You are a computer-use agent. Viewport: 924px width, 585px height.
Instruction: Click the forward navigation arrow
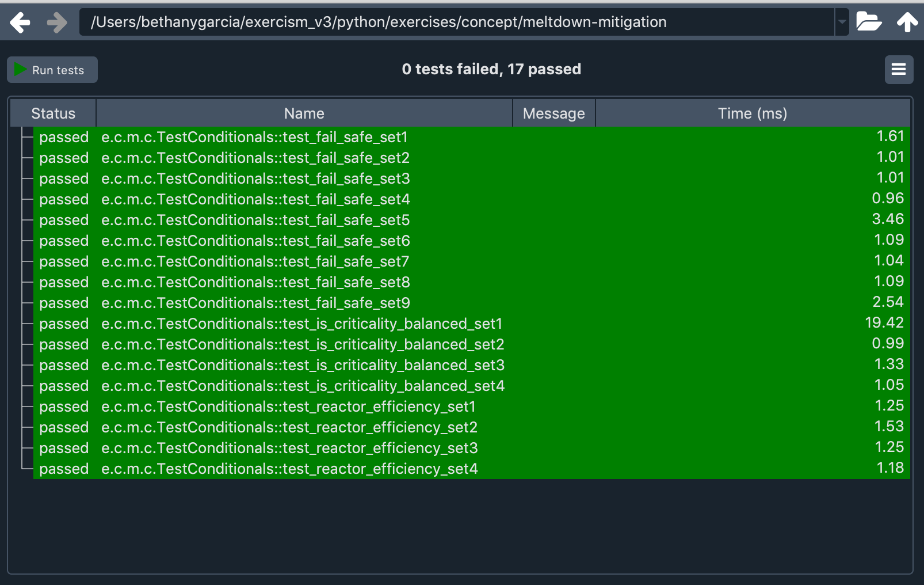(x=56, y=22)
